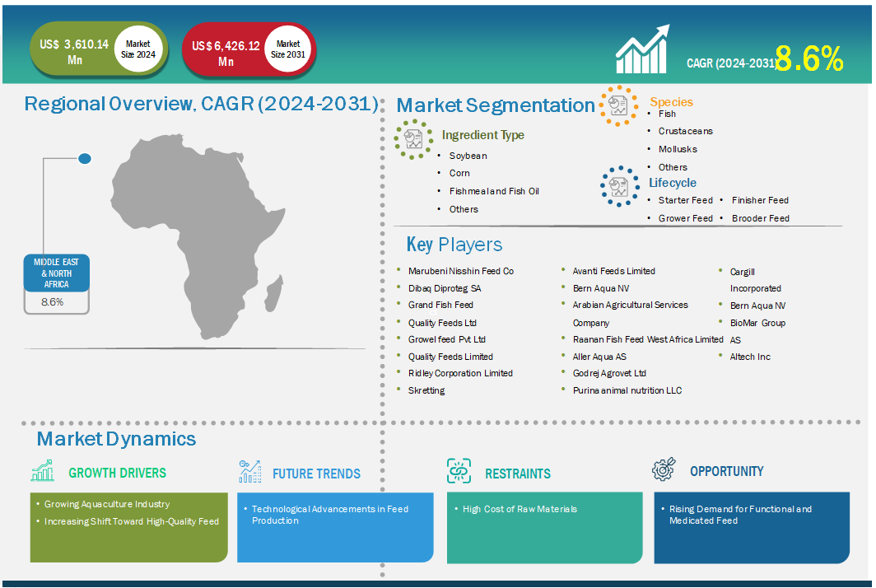Click the Lifecycle blue dotted icon
Screen dimensions: 876x588
[620, 186]
